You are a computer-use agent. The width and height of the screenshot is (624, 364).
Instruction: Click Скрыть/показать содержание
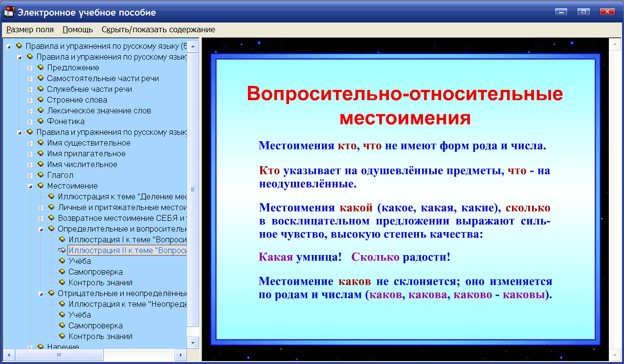(157, 29)
